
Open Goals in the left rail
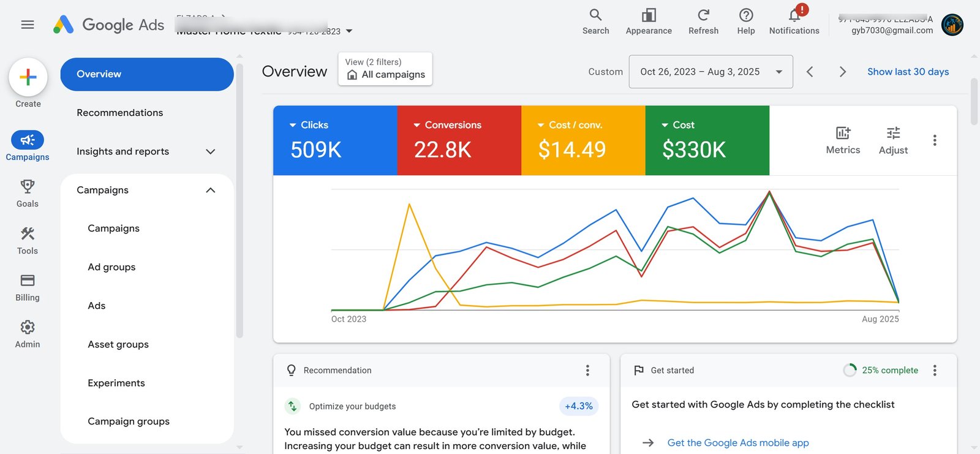click(x=28, y=193)
